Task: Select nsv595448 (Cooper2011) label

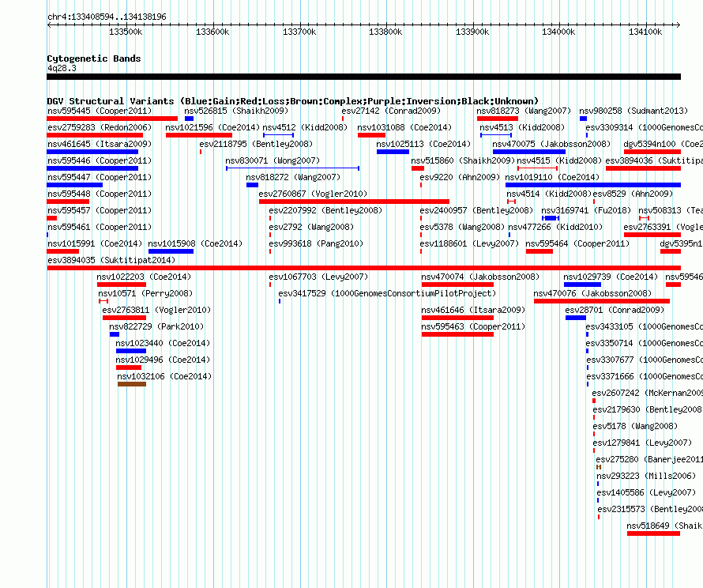Action: 100,194
